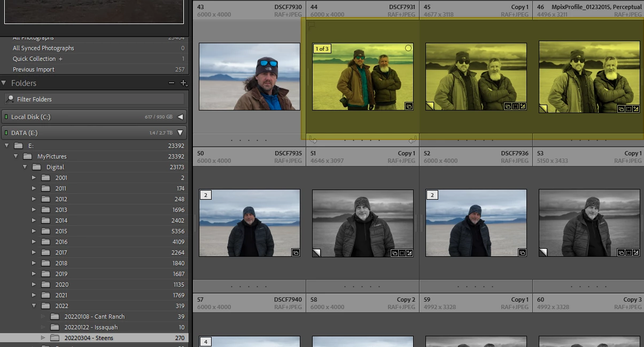Click the collection badge on photo 50

pos(296,253)
